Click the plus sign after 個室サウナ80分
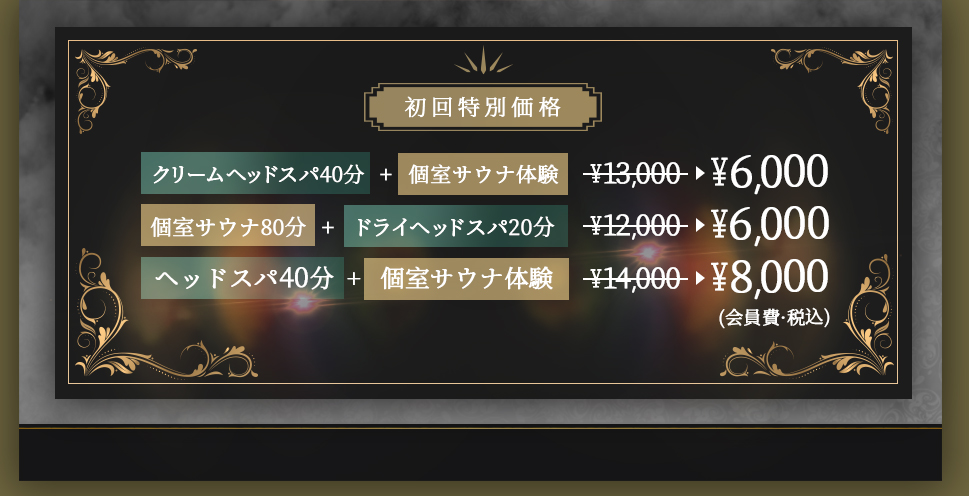The image size is (969, 496). (328, 227)
